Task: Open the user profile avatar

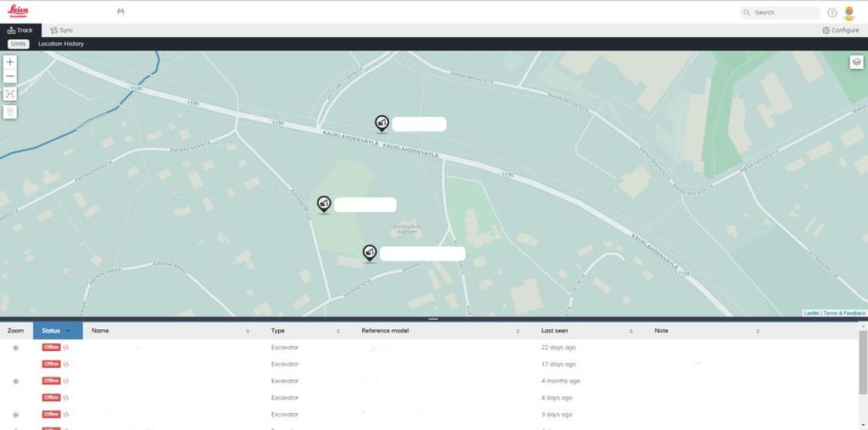Action: click(849, 13)
